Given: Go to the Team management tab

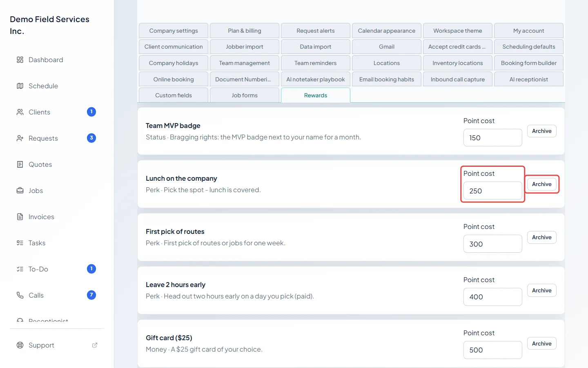Looking at the screenshot, I should point(245,63).
